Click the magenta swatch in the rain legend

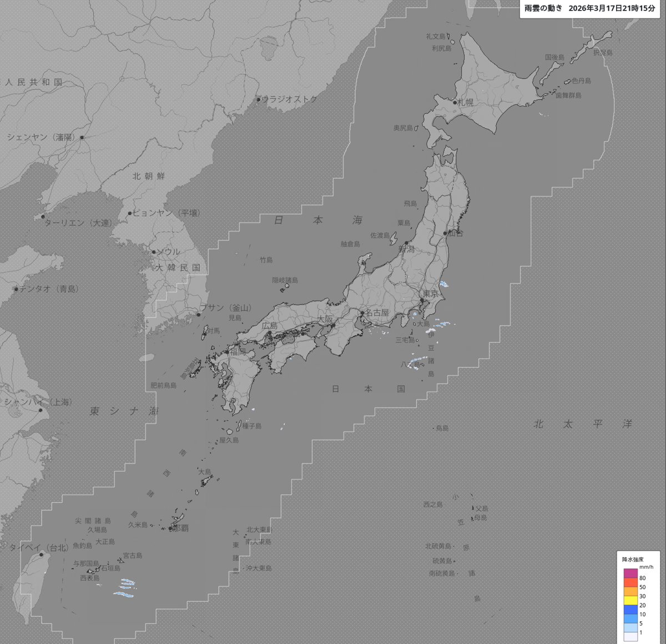pyautogui.click(x=630, y=573)
